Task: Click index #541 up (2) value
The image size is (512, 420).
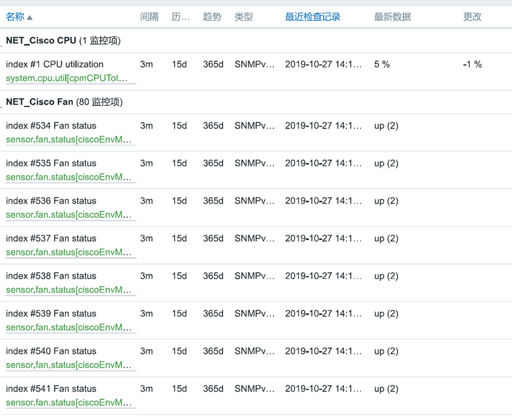Action: click(386, 389)
